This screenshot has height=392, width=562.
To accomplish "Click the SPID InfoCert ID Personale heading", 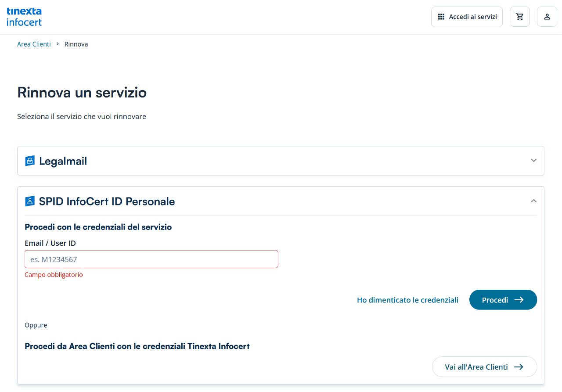I will [x=107, y=201].
